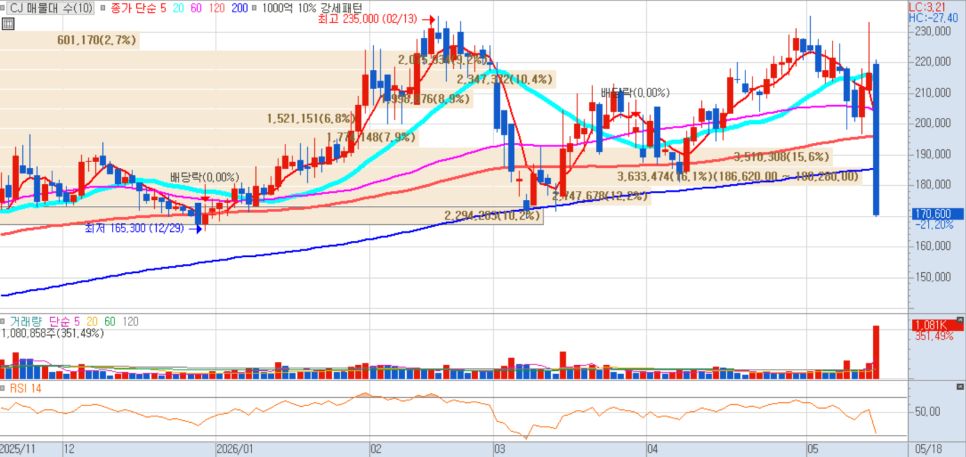Viewport: 966px width, 457px height.
Task: Click the 배당락(0.00%) marker near January 2026
Action: (205, 177)
